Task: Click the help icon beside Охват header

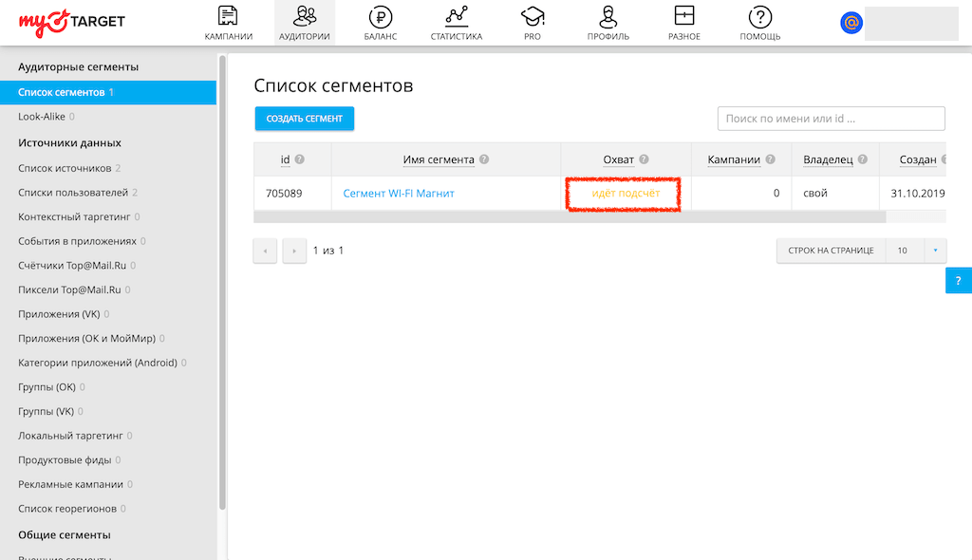Action: click(x=644, y=160)
